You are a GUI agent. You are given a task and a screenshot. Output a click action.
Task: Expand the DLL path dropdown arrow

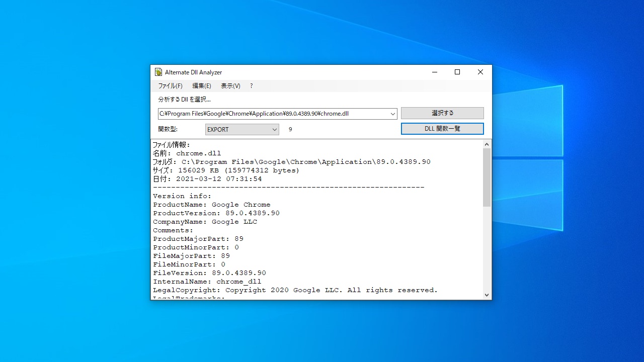[393, 114]
